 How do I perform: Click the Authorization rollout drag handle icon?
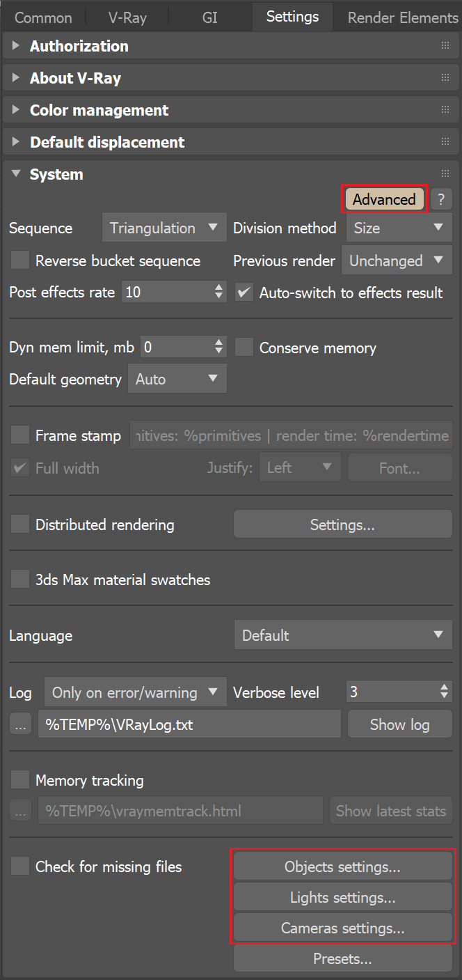tap(445, 45)
